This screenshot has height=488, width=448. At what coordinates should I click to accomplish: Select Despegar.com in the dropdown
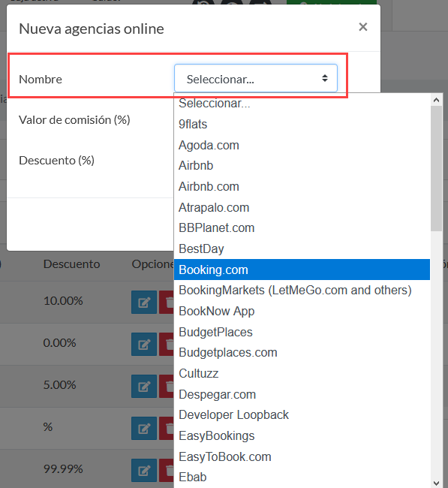302,394
